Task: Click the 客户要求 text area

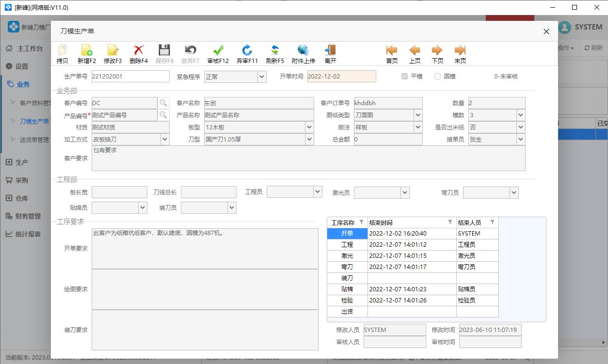Action: (308, 158)
